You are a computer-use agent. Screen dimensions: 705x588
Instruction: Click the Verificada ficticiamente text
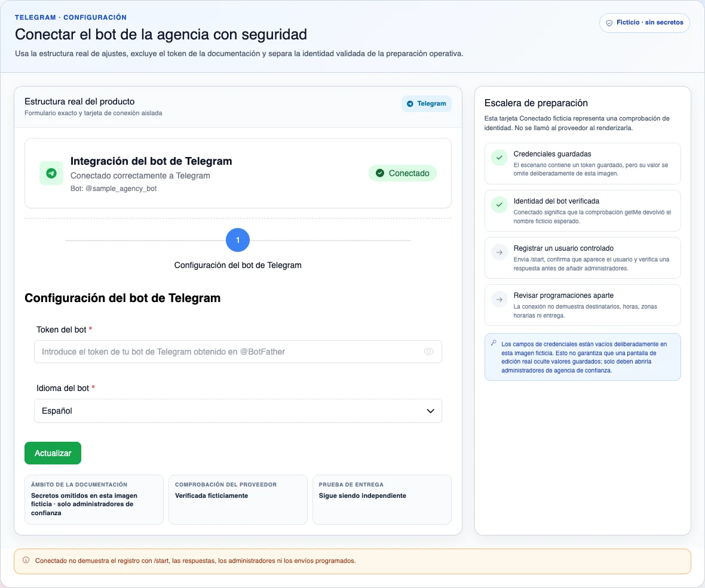(x=211, y=495)
